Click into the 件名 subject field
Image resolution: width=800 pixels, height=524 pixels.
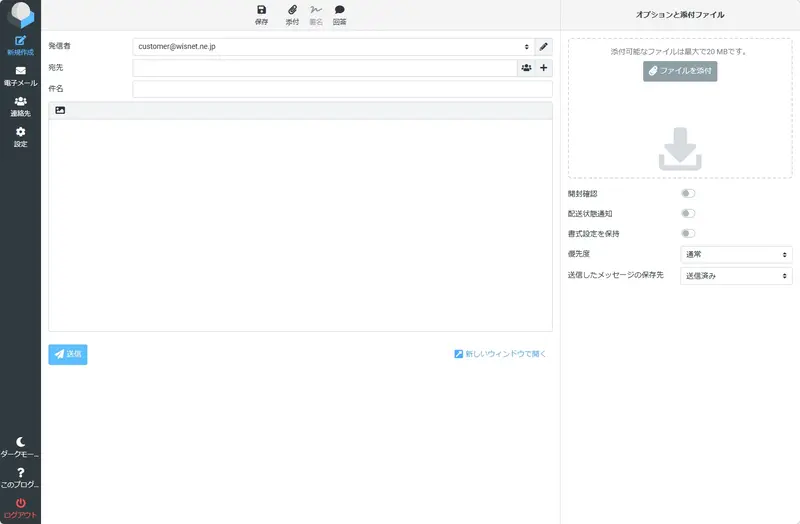342,89
